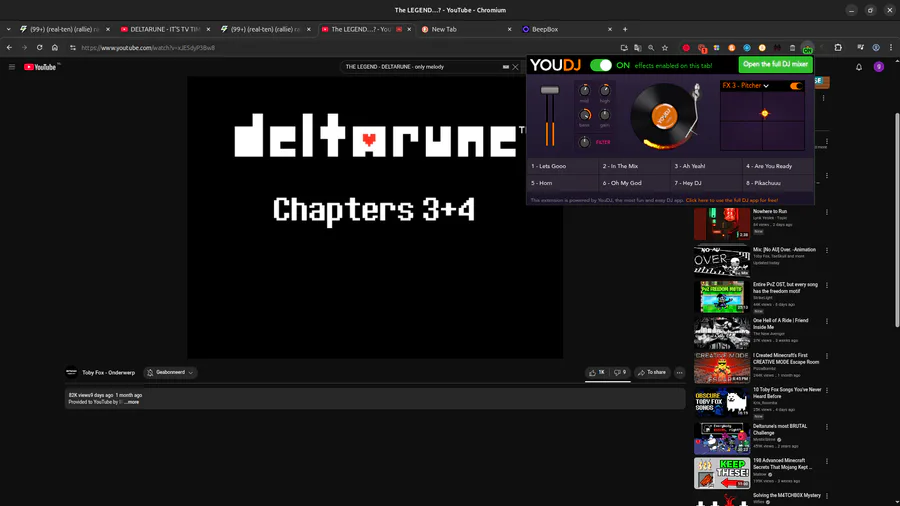The width and height of the screenshot is (900, 506).
Task: Trigger the 8 - Pikachuuu sample
Action: click(778, 183)
